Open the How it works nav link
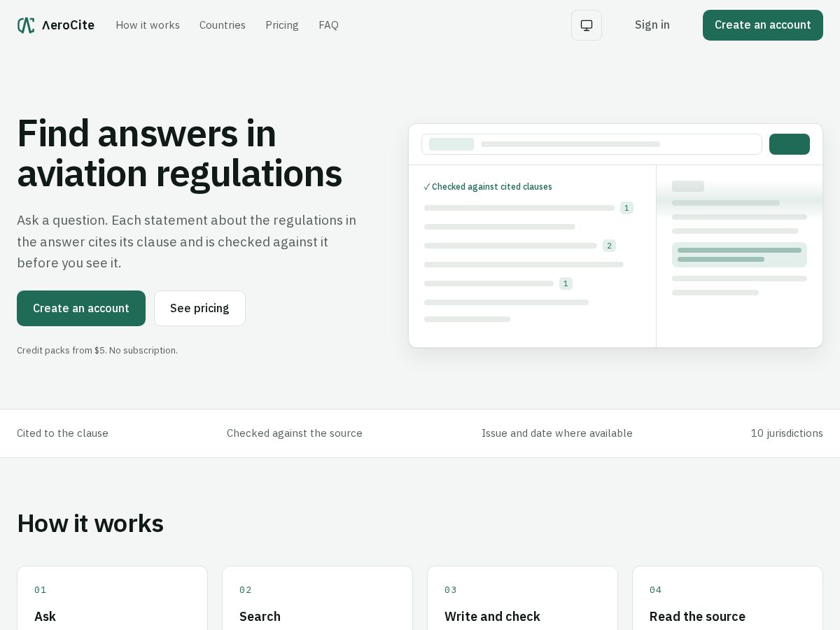 click(x=148, y=25)
